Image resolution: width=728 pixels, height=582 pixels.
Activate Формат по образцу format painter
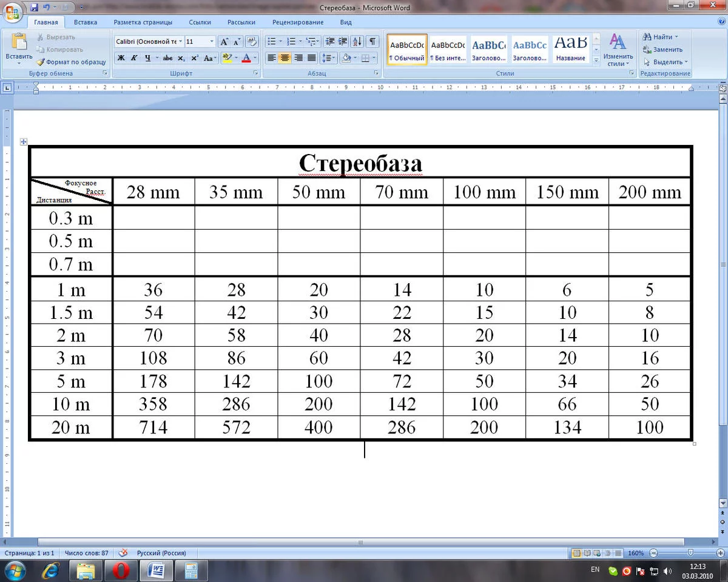(71, 62)
